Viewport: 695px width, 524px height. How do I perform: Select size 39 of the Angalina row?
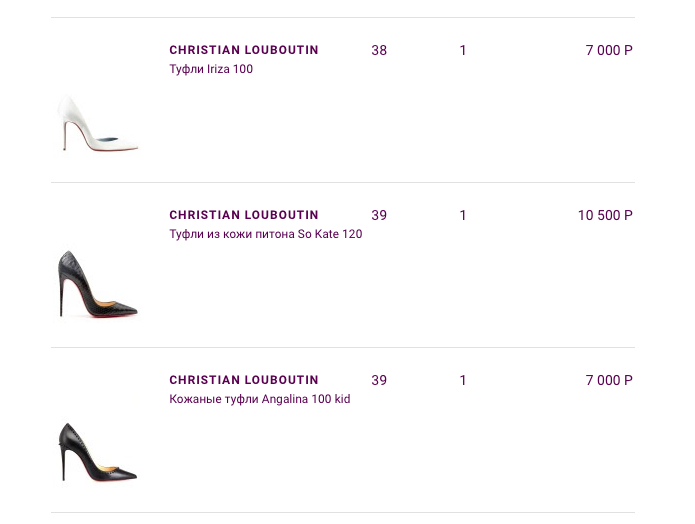click(379, 380)
